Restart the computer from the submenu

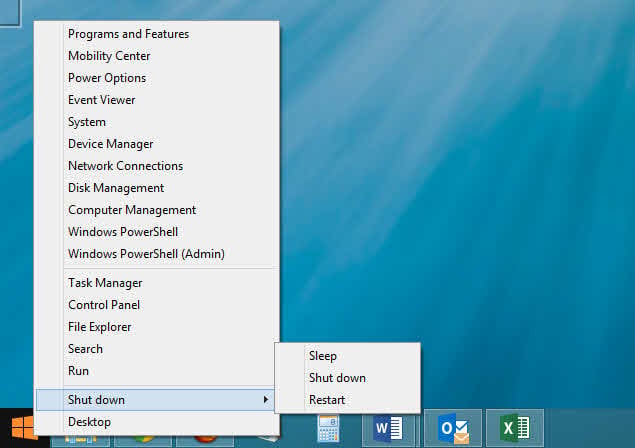tap(347, 400)
